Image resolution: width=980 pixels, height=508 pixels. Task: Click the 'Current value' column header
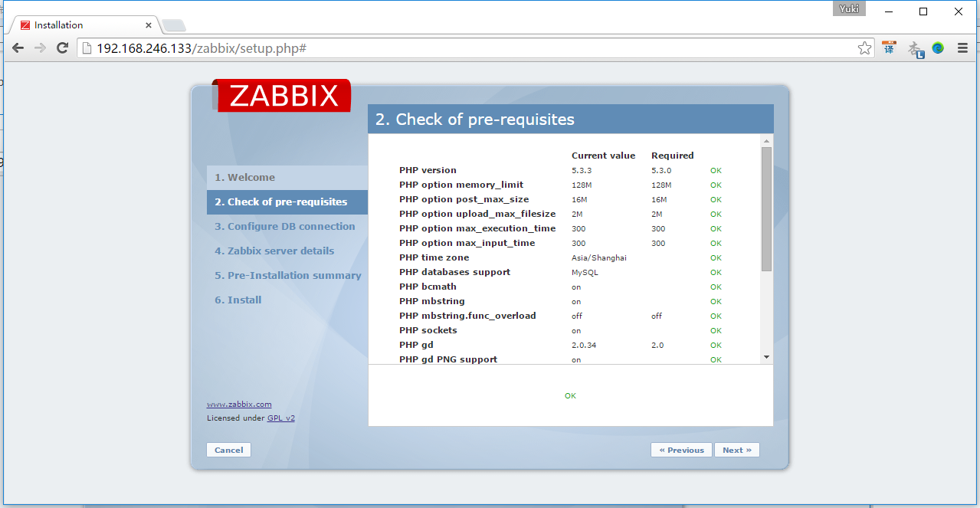click(603, 156)
